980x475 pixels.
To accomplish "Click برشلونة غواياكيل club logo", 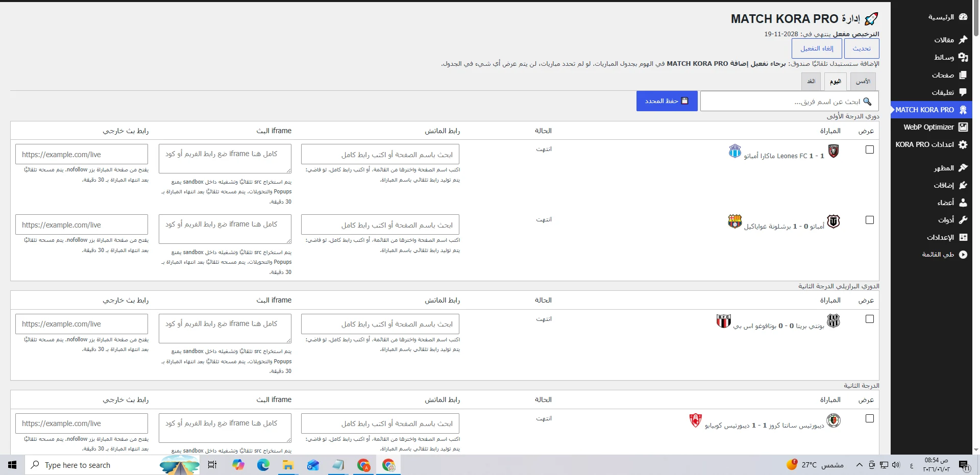I will 734,221.
